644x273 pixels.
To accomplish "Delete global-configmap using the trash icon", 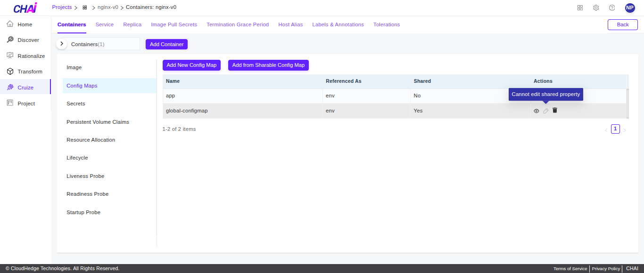I will point(555,110).
